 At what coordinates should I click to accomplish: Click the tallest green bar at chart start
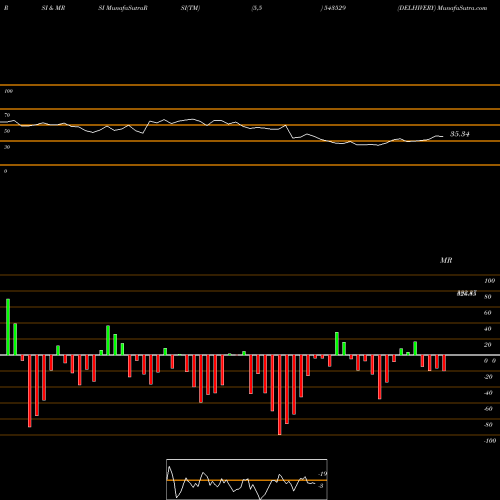(8, 327)
